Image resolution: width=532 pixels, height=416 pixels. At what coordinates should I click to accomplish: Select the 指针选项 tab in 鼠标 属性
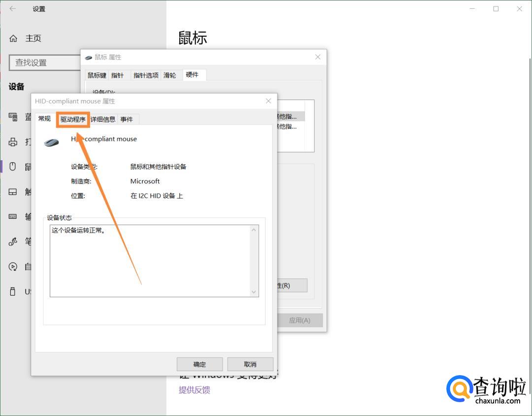146,75
